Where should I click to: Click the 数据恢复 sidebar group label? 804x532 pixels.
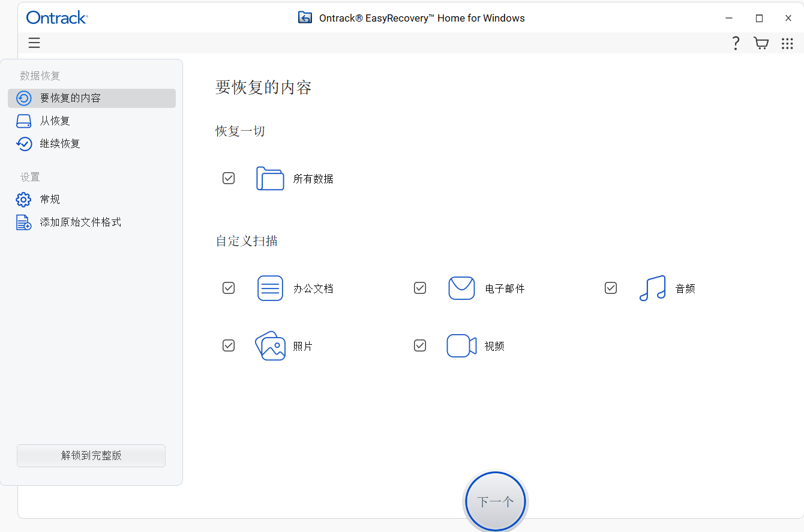pyautogui.click(x=40, y=76)
